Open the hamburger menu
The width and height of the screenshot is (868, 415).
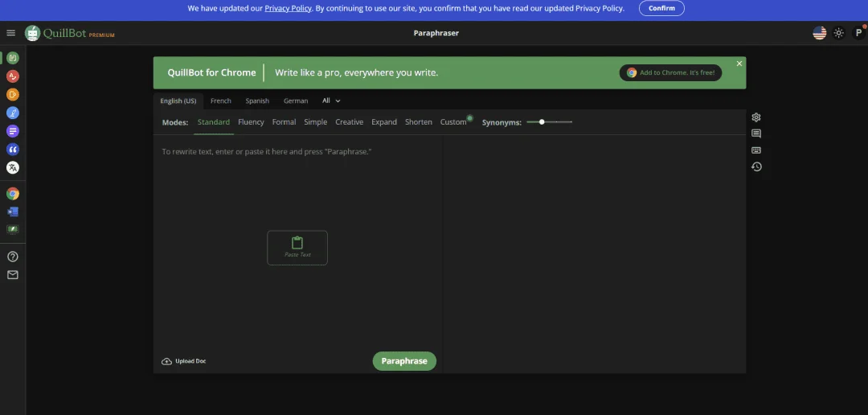pyautogui.click(x=10, y=33)
